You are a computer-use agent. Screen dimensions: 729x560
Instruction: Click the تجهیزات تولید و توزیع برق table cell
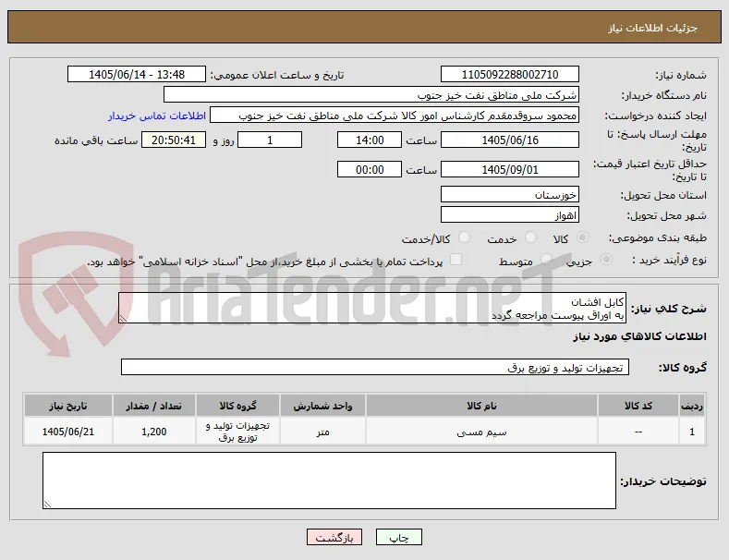coord(237,432)
